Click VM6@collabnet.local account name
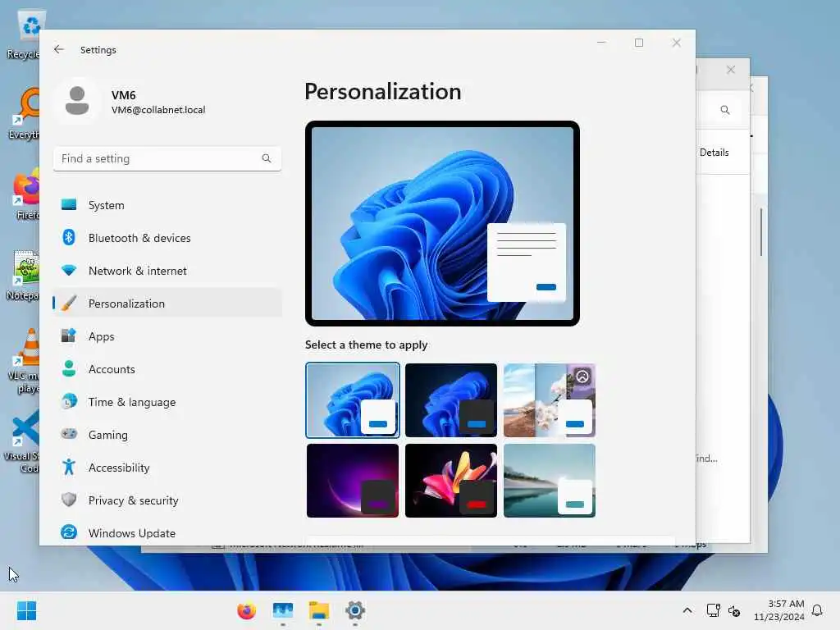Screen dimensions: 840x630 [158, 110]
